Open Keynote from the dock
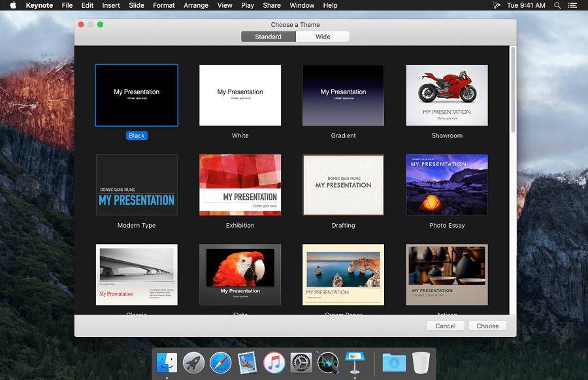 (x=353, y=362)
